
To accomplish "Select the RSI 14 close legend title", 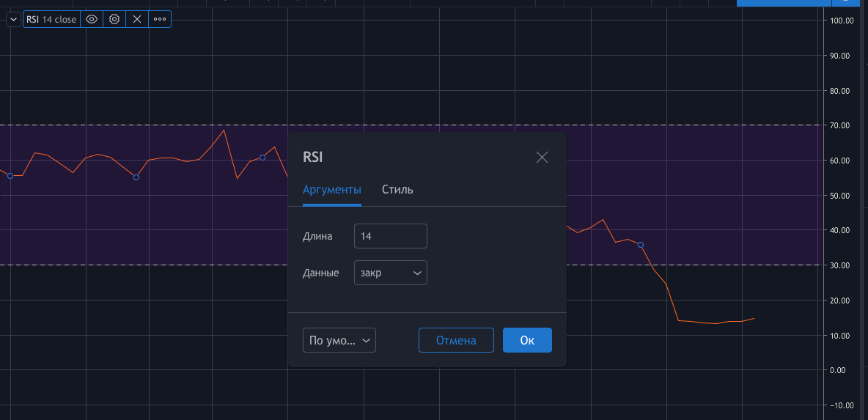I will [x=51, y=20].
